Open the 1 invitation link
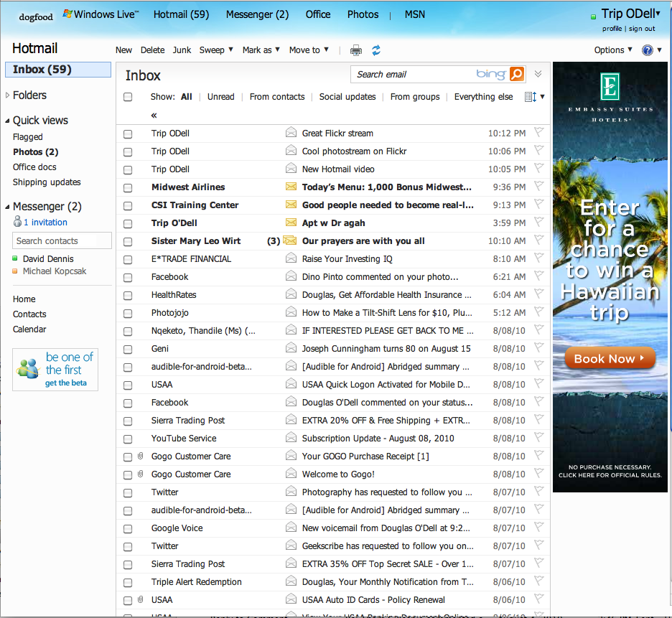 [x=45, y=222]
